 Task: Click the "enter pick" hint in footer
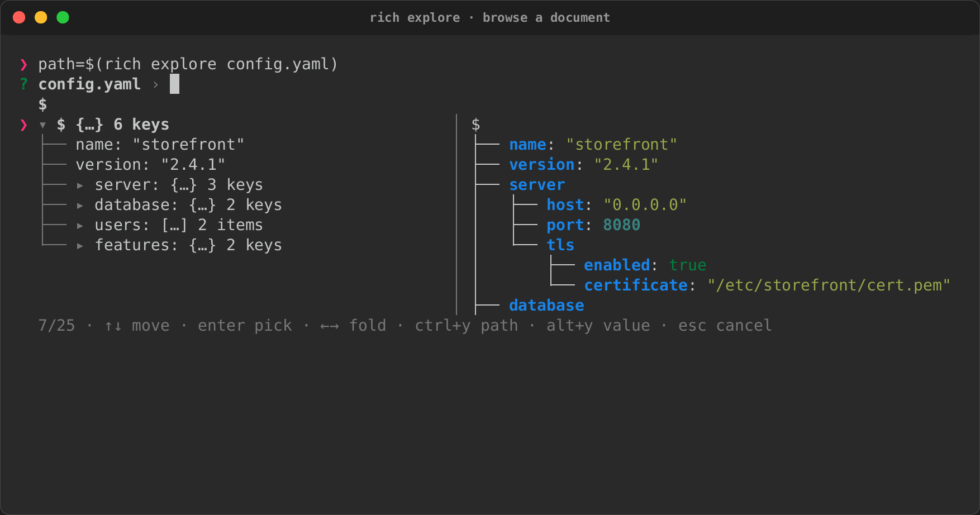click(x=245, y=326)
